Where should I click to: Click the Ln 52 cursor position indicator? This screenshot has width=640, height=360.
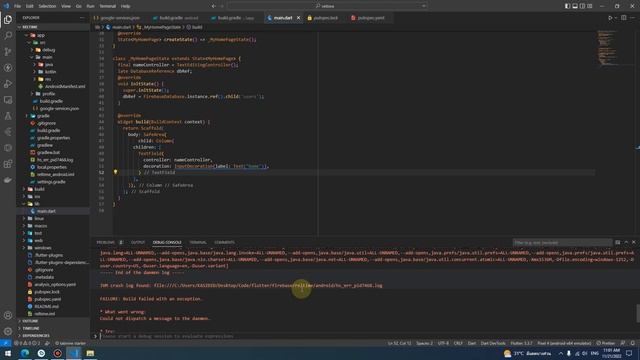[x=400, y=343]
